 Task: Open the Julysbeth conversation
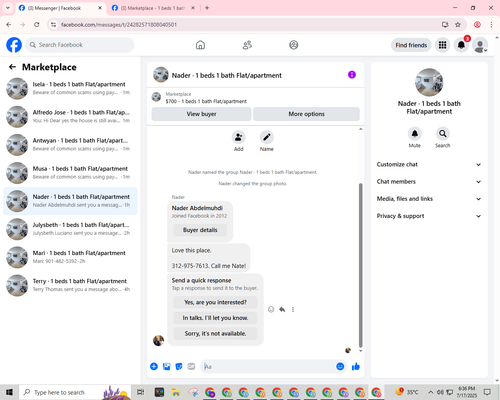click(70, 229)
